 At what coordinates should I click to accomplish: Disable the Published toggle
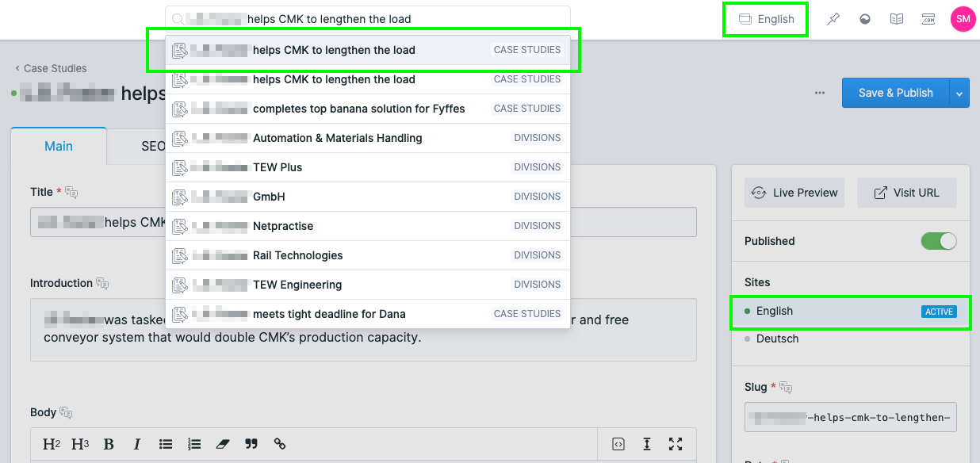939,241
